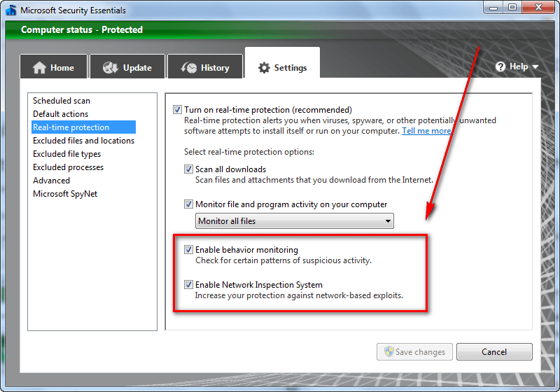Disable Enable behavior monitoring checkbox
560x392 pixels.
188,250
